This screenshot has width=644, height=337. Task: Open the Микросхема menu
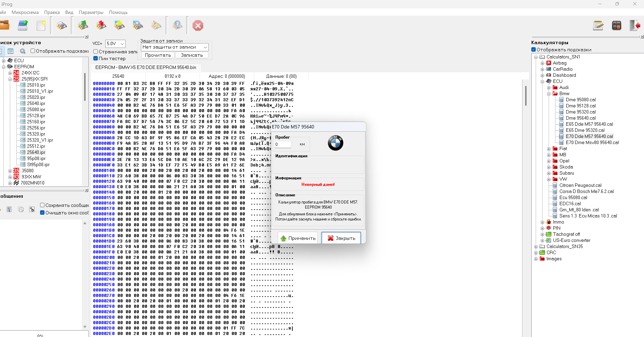point(25,12)
